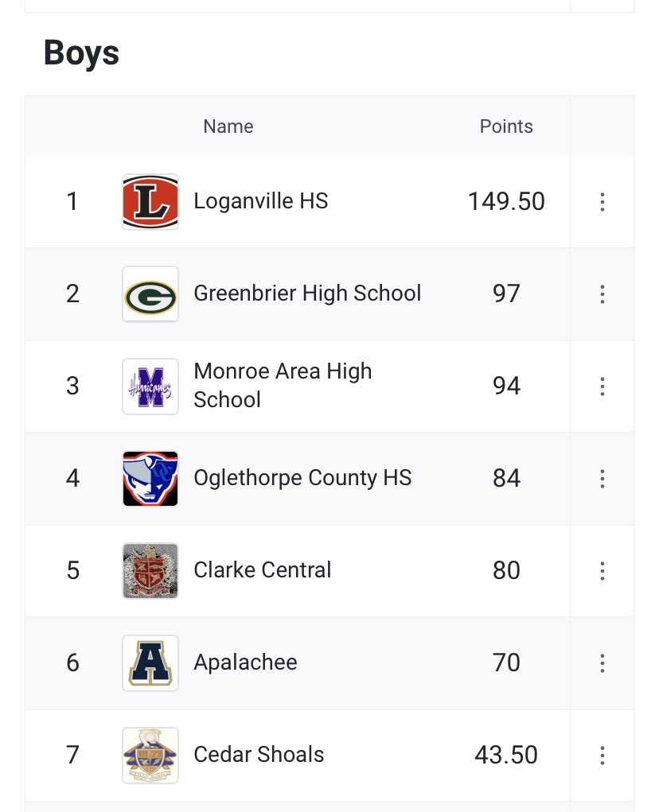The width and height of the screenshot is (659, 812).
Task: Sort by the Points column header
Action: pos(506,126)
